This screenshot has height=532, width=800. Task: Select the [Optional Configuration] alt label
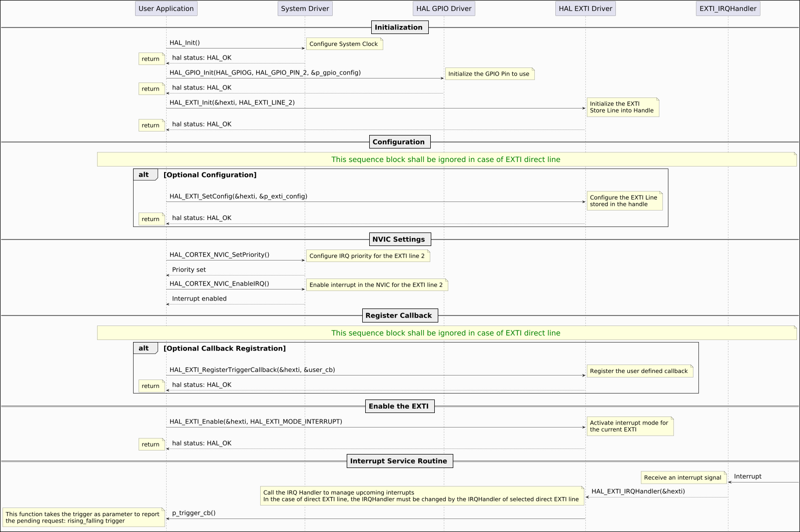point(210,175)
